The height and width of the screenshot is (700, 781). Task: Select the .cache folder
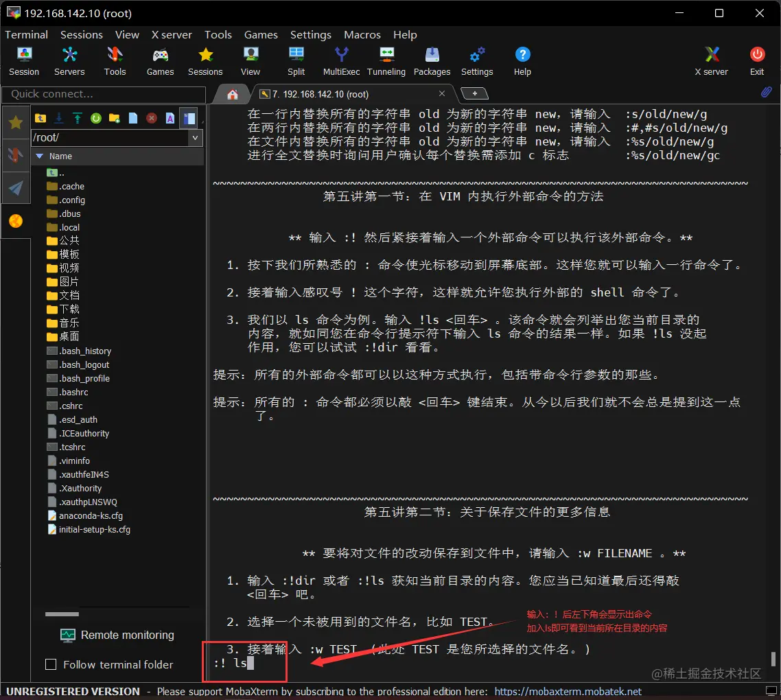pyautogui.click(x=66, y=187)
